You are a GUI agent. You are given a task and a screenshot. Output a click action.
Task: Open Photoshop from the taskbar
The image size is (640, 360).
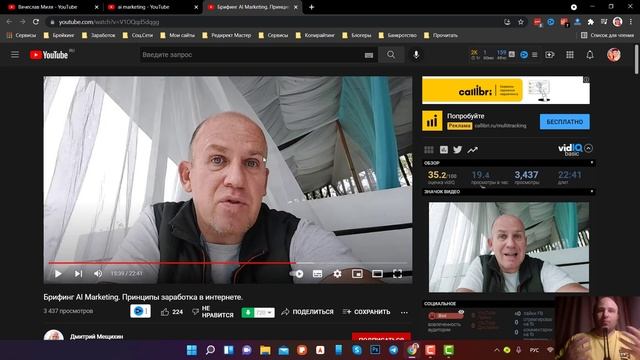coord(375,350)
